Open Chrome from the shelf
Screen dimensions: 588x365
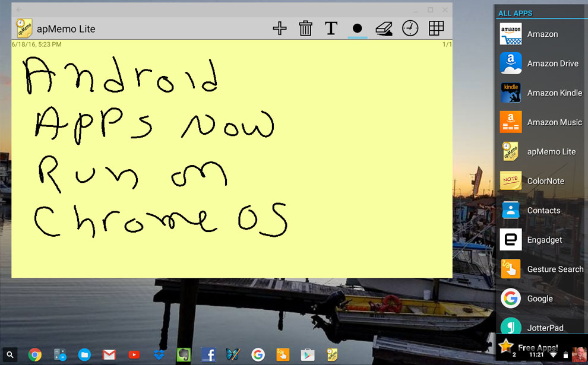(35, 354)
